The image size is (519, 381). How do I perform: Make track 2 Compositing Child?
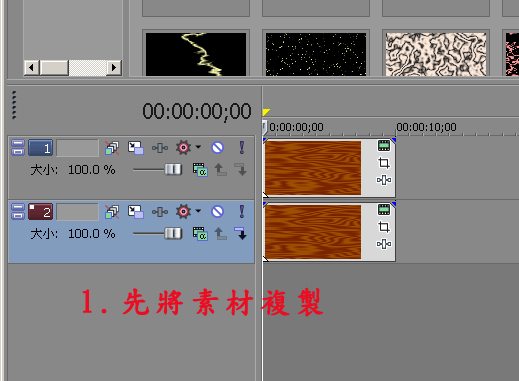[241, 234]
